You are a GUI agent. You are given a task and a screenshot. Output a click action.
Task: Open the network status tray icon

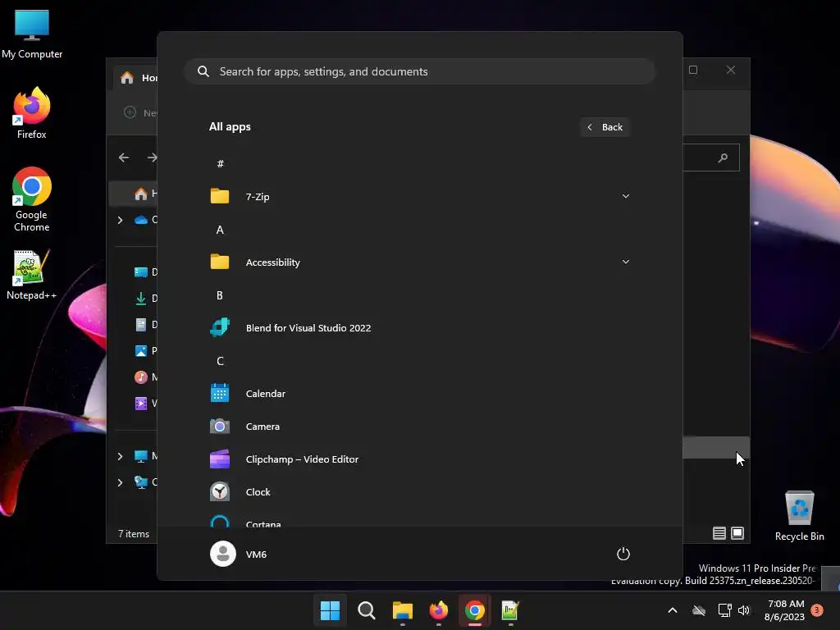coord(724,610)
